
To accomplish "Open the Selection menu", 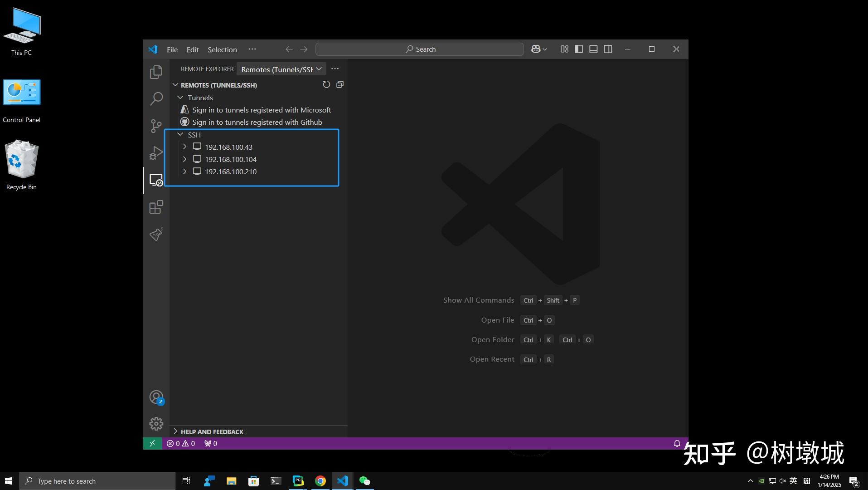I will (x=222, y=49).
